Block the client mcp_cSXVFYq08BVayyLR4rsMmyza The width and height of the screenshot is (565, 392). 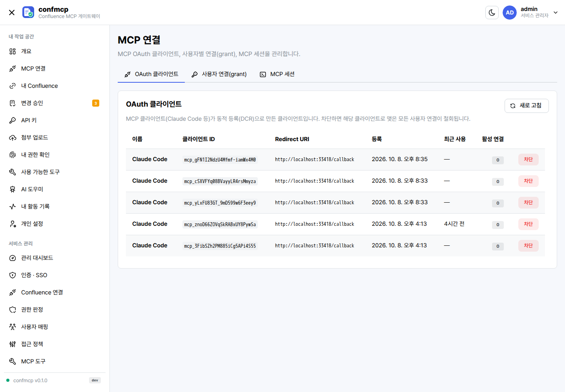(x=529, y=181)
